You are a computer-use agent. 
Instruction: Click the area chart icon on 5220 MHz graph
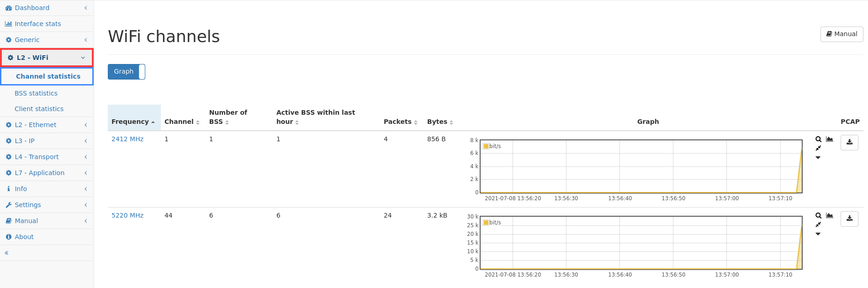click(830, 215)
